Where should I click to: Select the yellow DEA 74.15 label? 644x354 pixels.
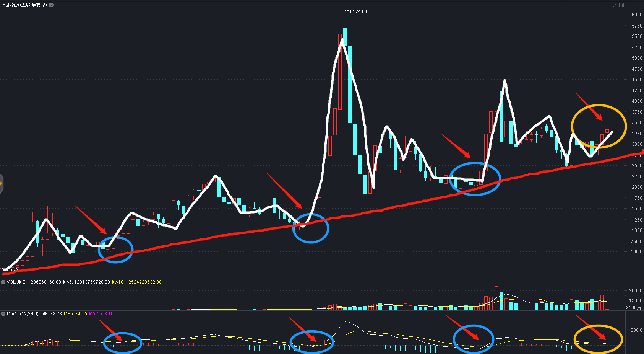click(x=75, y=314)
